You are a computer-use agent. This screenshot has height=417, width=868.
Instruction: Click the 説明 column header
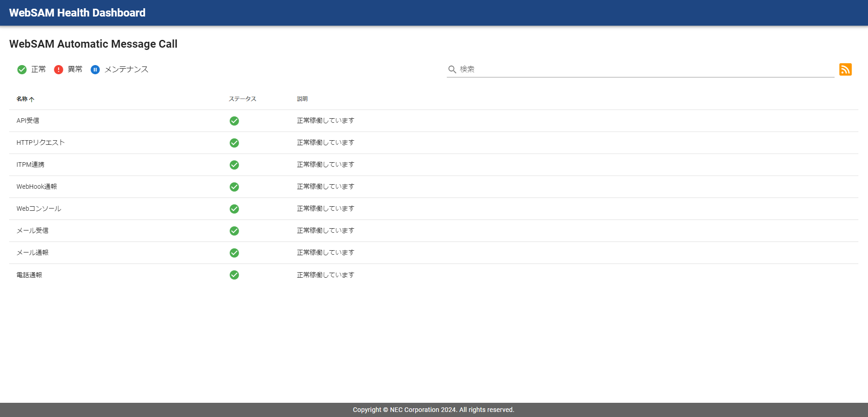pos(302,99)
